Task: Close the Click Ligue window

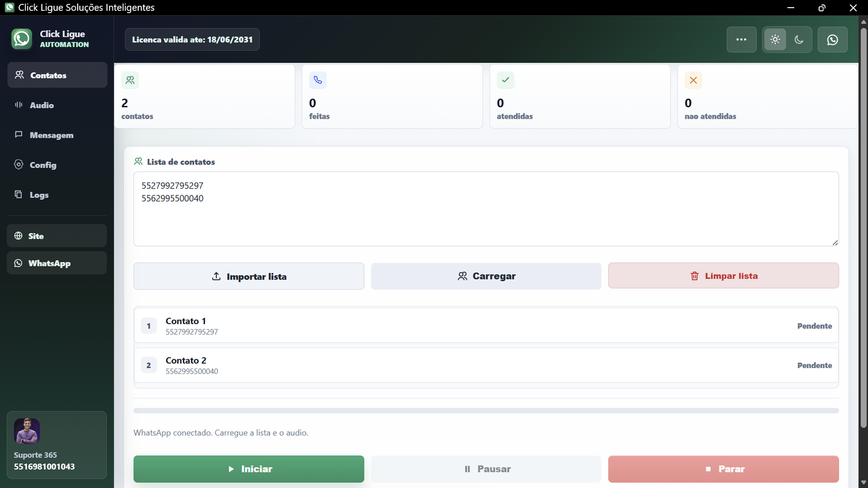Action: (x=853, y=8)
